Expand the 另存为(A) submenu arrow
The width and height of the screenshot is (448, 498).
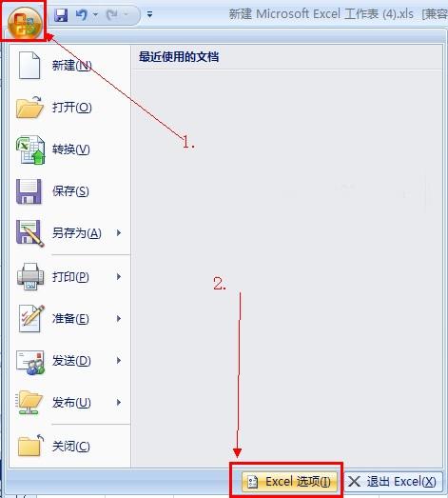click(119, 232)
